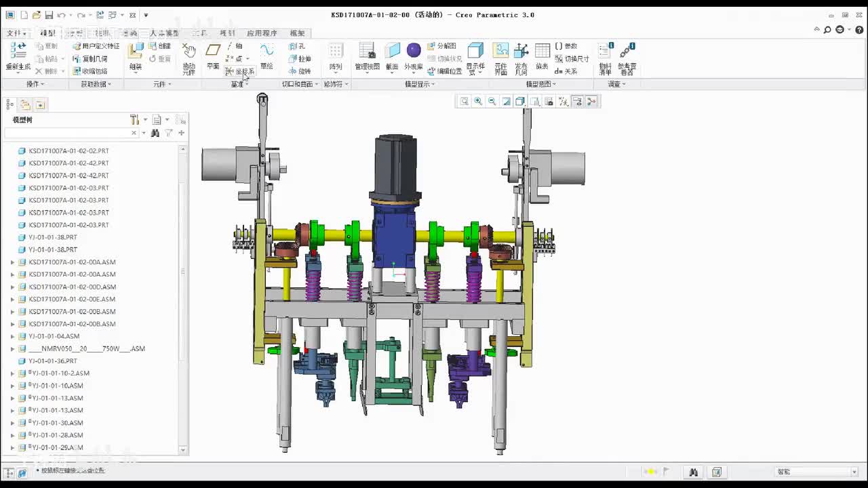Click 复制几何 (Copy Geometry)
The width and height of the screenshot is (868, 488).
click(90, 59)
